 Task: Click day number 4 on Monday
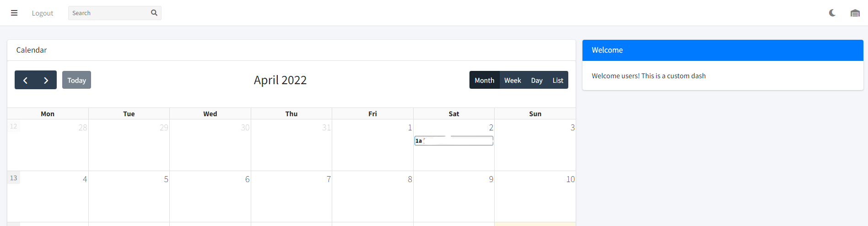(x=85, y=179)
